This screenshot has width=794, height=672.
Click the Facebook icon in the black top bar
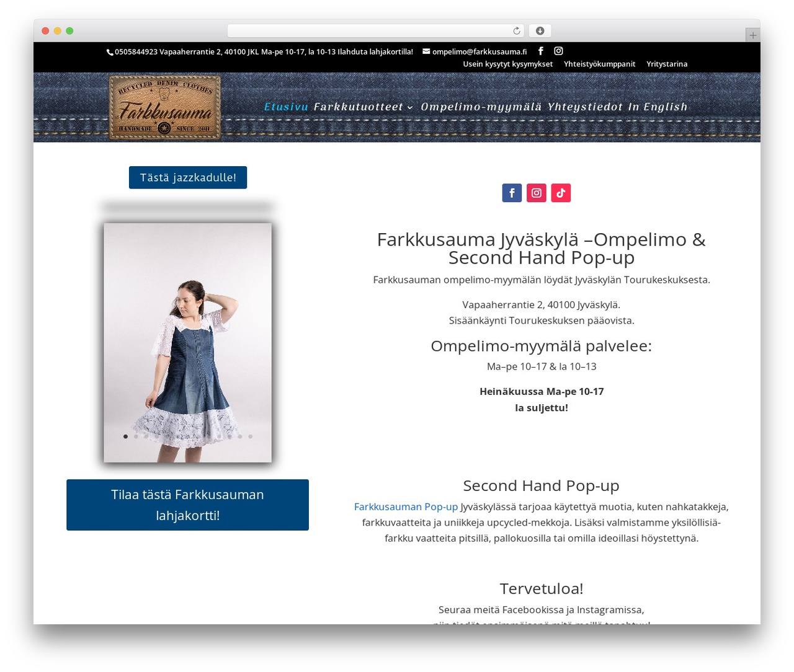coord(540,51)
